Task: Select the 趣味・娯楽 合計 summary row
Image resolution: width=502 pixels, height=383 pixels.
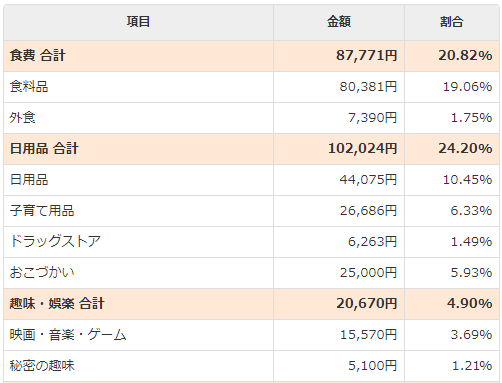Action: pos(251,304)
